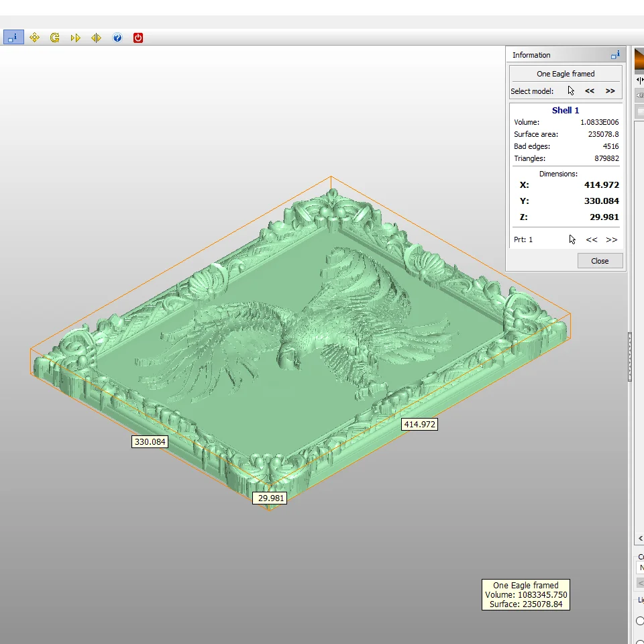Click the 330.084 dimension label on model
Viewport: 644px width, 644px height.
[x=150, y=441]
